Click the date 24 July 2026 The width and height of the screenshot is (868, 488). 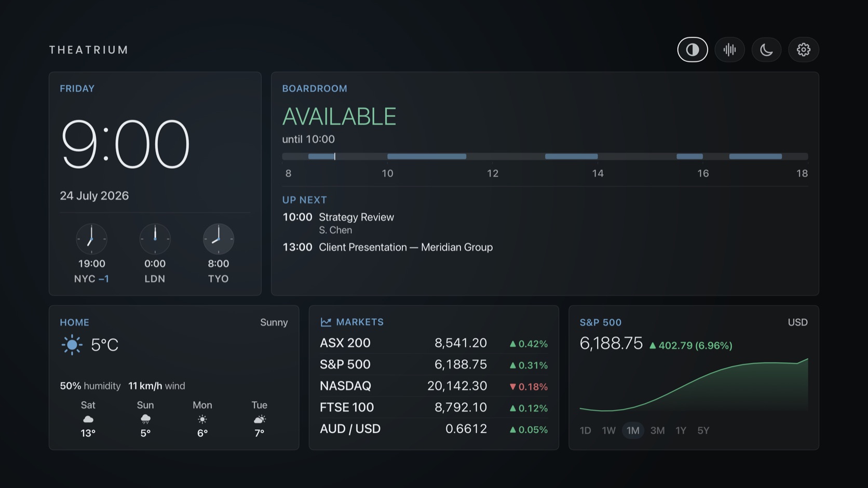94,196
